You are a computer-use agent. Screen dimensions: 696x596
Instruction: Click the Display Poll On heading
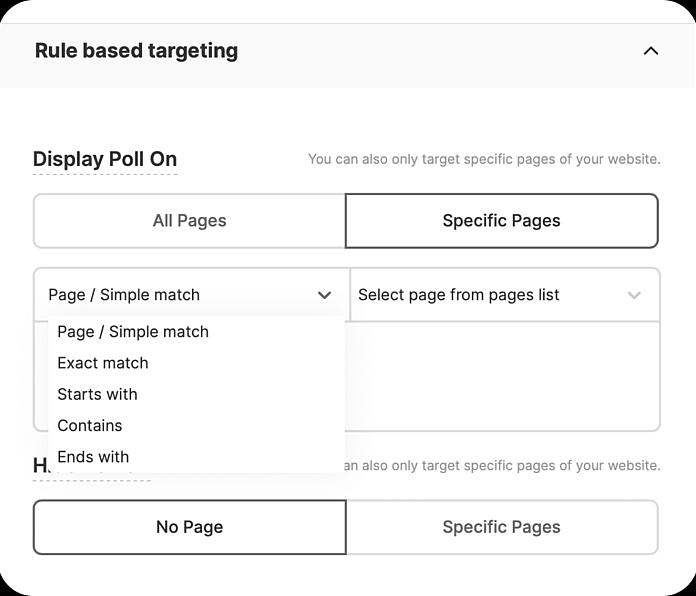pyautogui.click(x=105, y=159)
